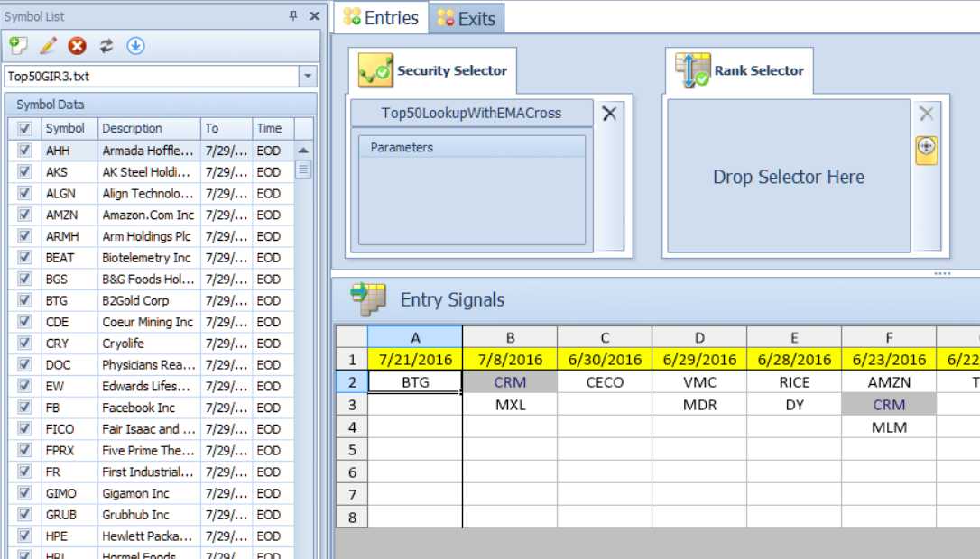Click the Drop Selector Here area
This screenshot has width=980, height=559.
click(x=789, y=177)
